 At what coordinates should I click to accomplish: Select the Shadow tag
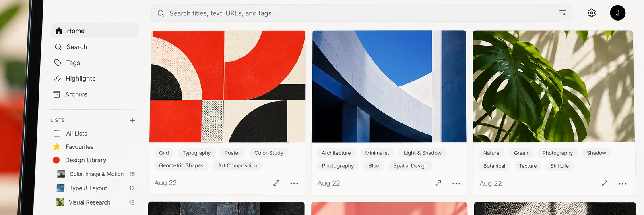[x=596, y=153]
